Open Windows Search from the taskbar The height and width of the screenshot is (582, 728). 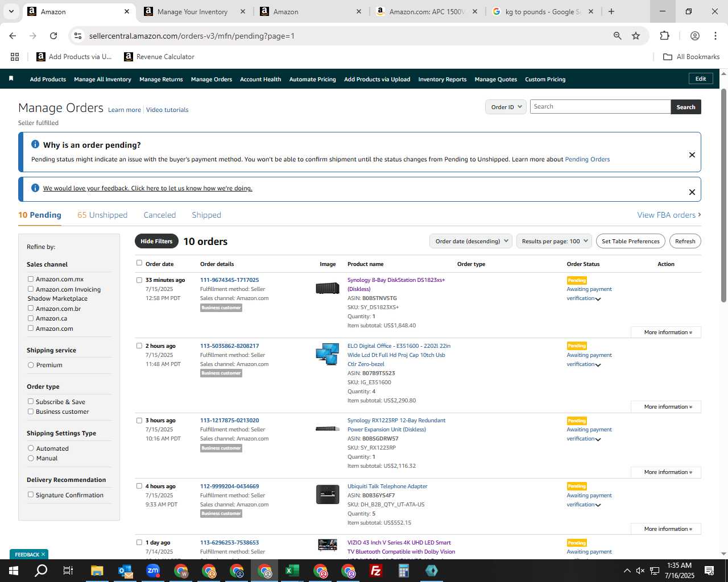pos(41,571)
